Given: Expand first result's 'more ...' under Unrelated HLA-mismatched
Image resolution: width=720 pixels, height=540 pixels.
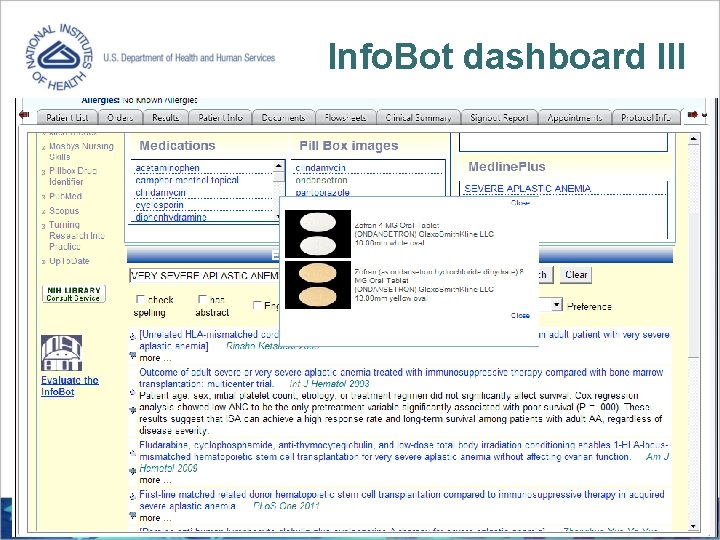Looking at the screenshot, I should [x=155, y=358].
